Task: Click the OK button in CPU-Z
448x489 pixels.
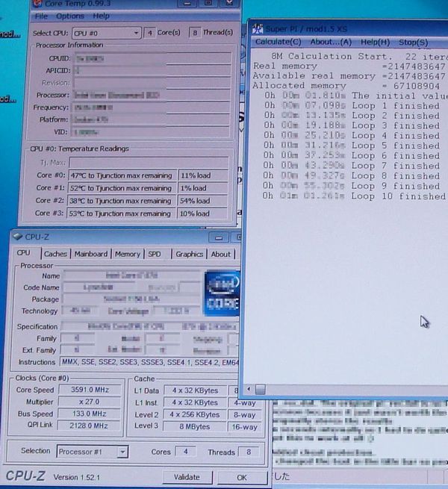Action: 242,478
